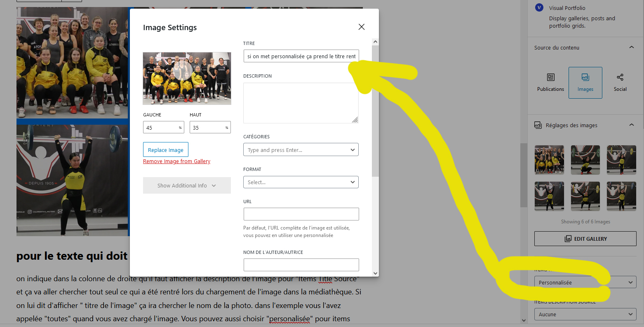Click the Replace Image button
This screenshot has height=327, width=644.
pos(166,150)
